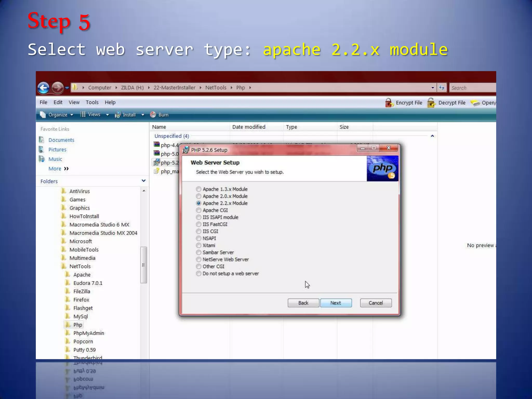Click the refresh icon beside address bar
Screen dimensions: 532x399
click(x=442, y=88)
